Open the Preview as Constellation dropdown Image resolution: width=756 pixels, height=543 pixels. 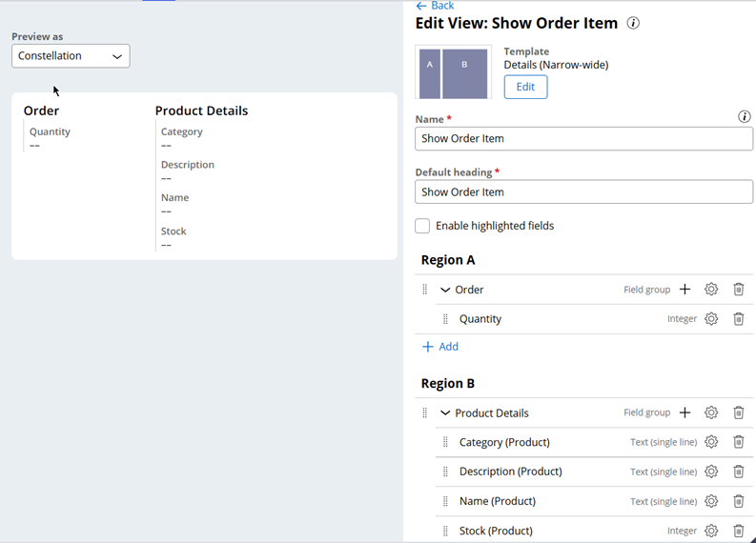click(71, 56)
